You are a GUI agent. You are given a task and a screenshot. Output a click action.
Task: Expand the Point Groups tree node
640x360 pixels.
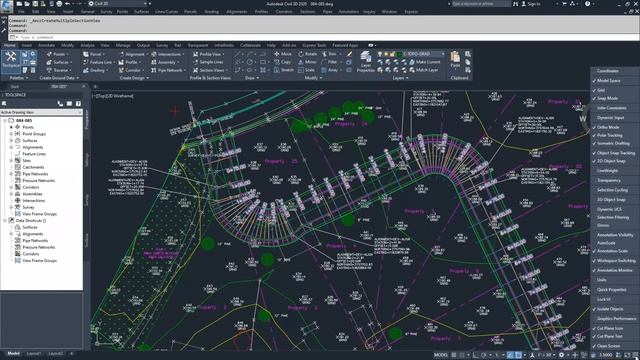tap(11, 134)
